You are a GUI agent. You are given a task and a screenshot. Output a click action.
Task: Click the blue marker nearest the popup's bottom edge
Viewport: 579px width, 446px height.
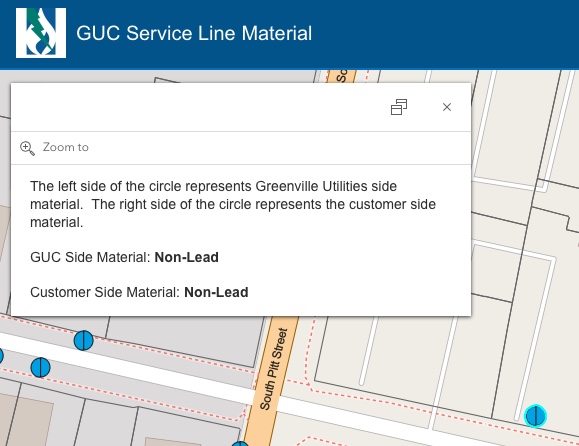point(83,340)
